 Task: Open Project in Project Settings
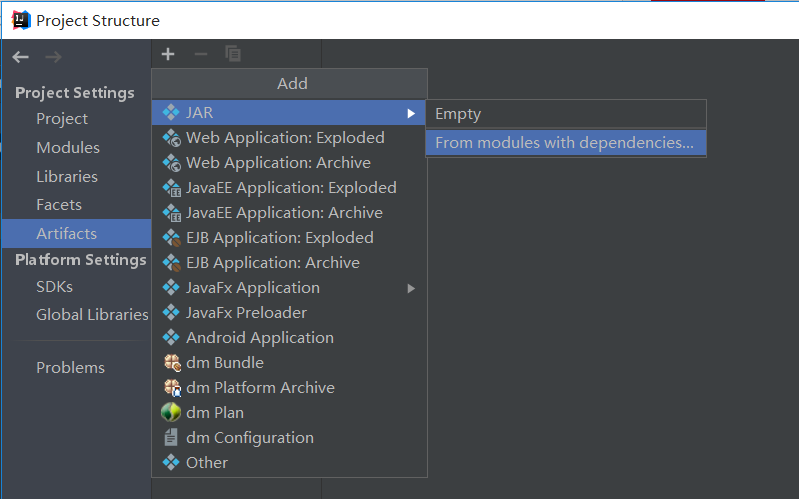(x=62, y=119)
